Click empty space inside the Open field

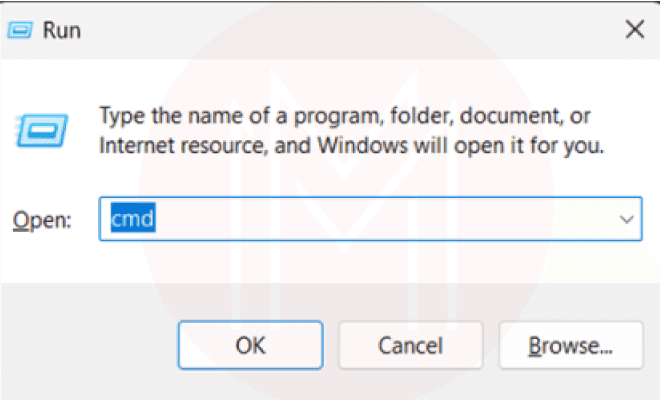pyautogui.click(x=380, y=219)
